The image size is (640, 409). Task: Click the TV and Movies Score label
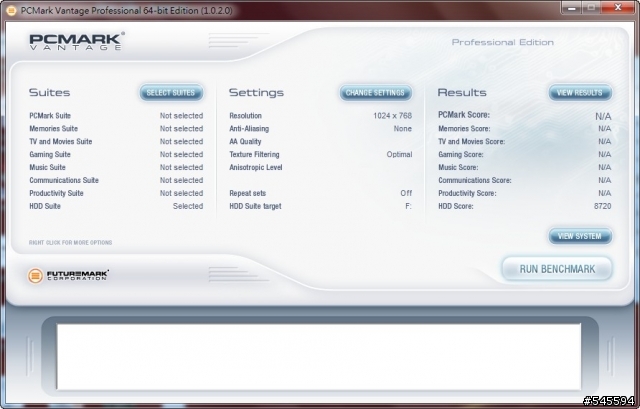(471, 142)
